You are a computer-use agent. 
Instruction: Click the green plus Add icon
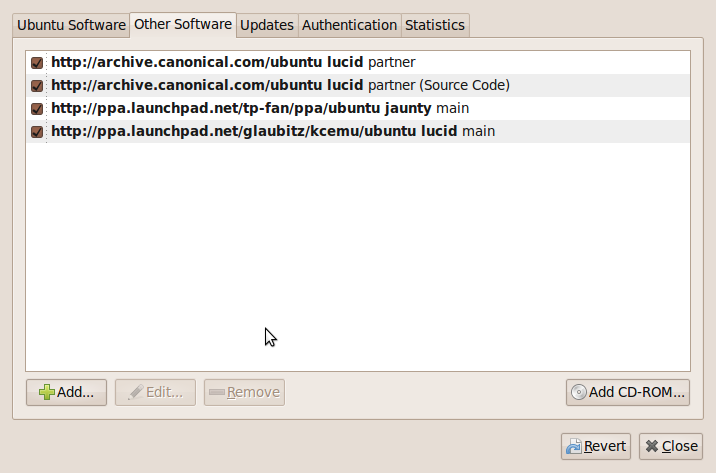point(47,392)
